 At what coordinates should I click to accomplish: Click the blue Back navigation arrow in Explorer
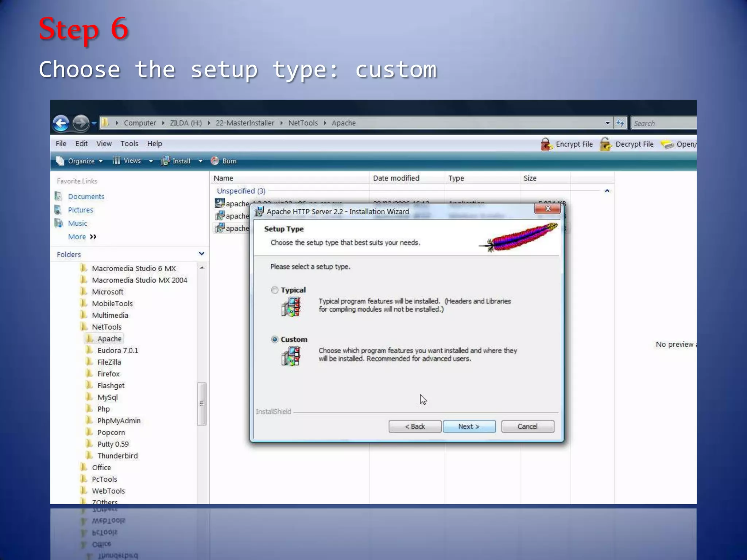click(61, 123)
